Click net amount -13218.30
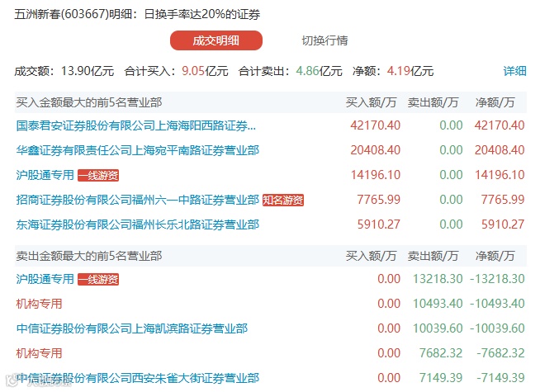The image size is (540, 392). click(x=497, y=279)
